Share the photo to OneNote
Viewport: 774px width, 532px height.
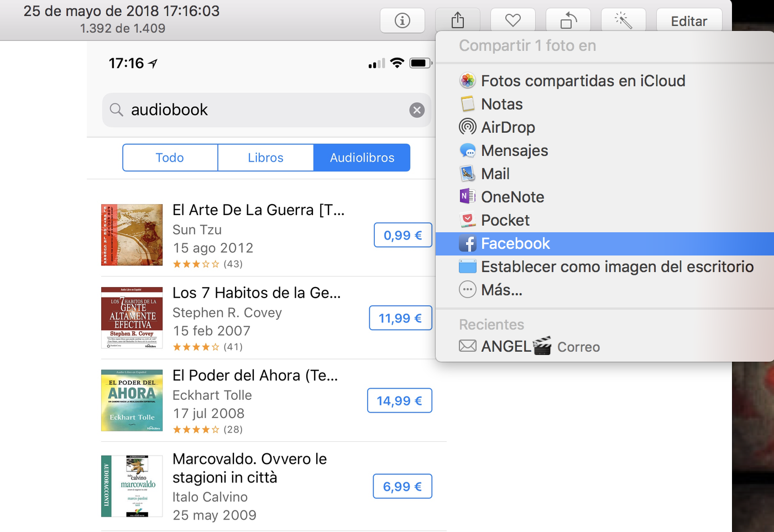pyautogui.click(x=605, y=197)
